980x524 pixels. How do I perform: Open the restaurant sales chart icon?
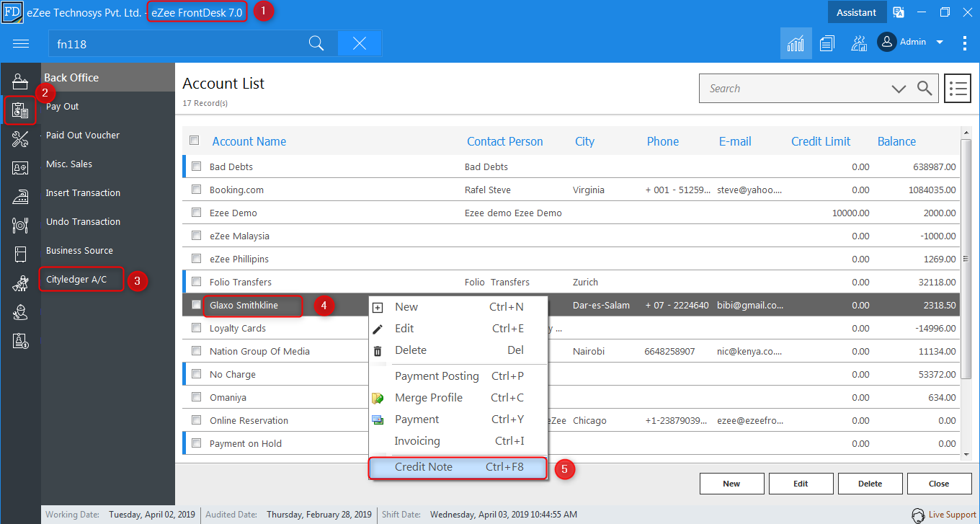tap(858, 43)
